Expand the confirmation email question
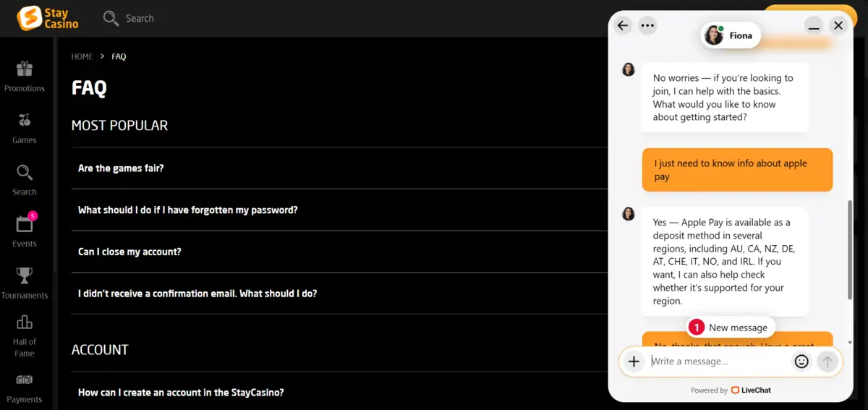 (x=340, y=294)
